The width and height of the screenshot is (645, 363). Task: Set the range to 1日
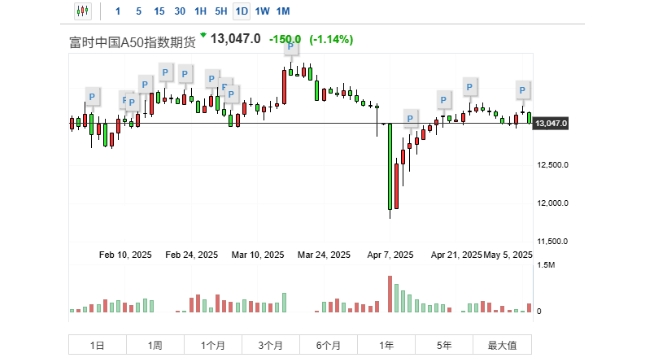point(97,345)
